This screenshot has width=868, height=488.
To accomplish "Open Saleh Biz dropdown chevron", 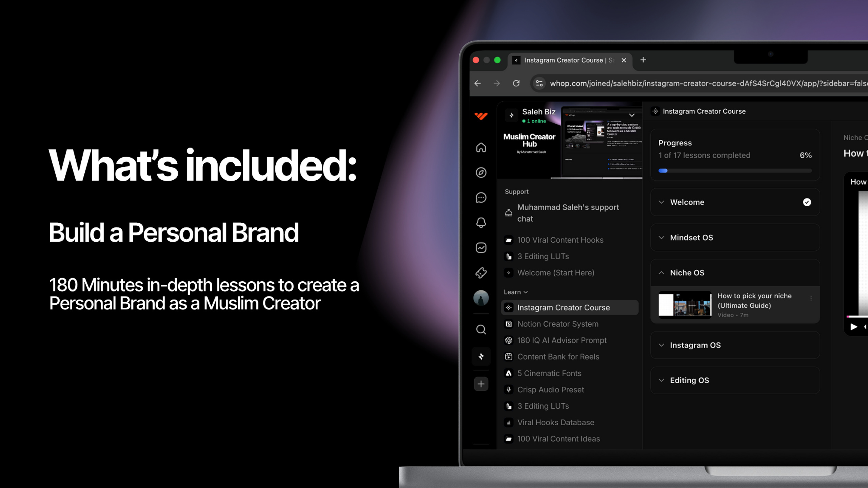I will 632,115.
